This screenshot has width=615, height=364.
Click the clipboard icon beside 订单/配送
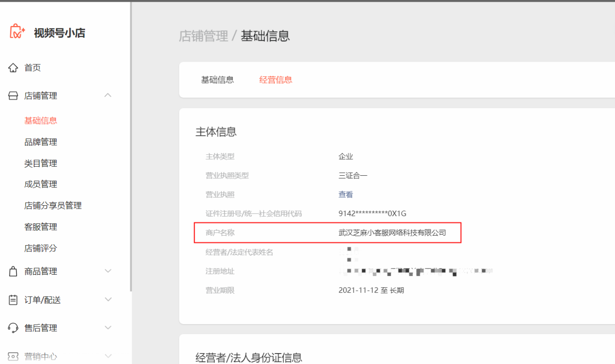pyautogui.click(x=13, y=300)
